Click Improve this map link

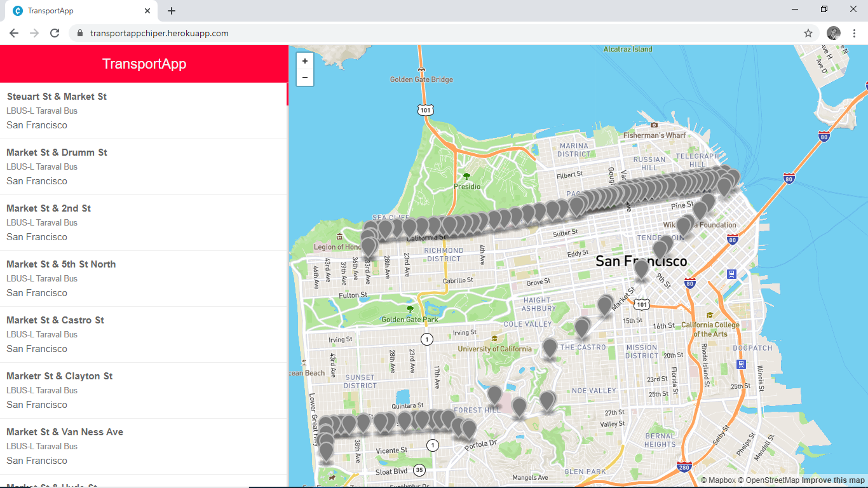point(833,480)
